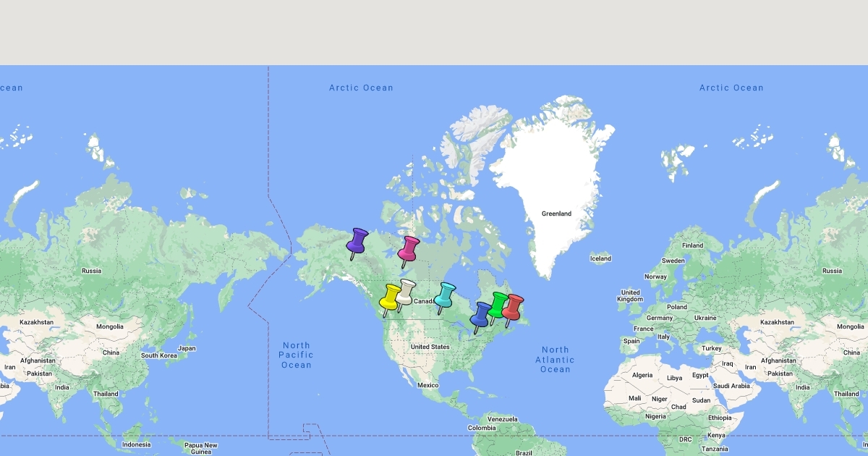The height and width of the screenshot is (456, 868).
Task: Click the purple pushpin in northwestern Canada
Action: click(357, 241)
